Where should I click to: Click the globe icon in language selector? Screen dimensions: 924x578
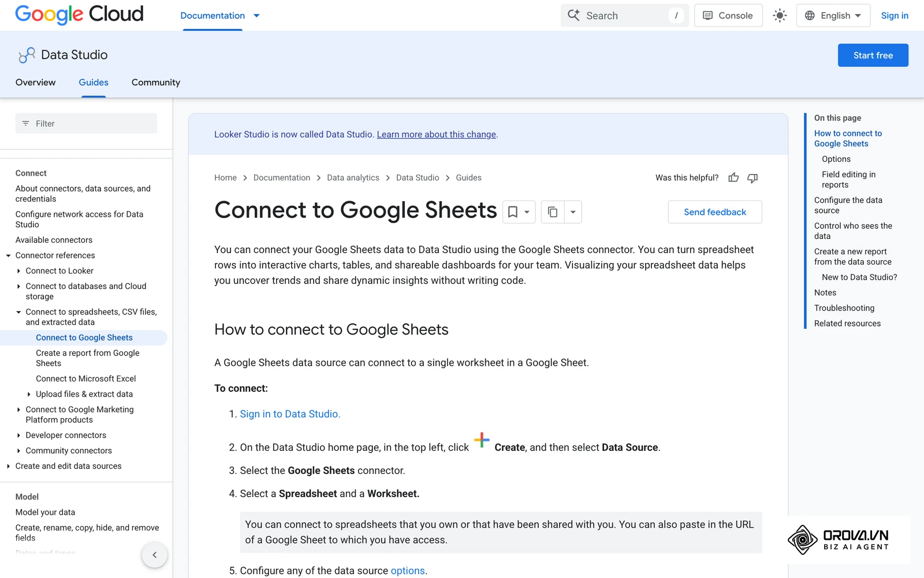click(x=810, y=16)
